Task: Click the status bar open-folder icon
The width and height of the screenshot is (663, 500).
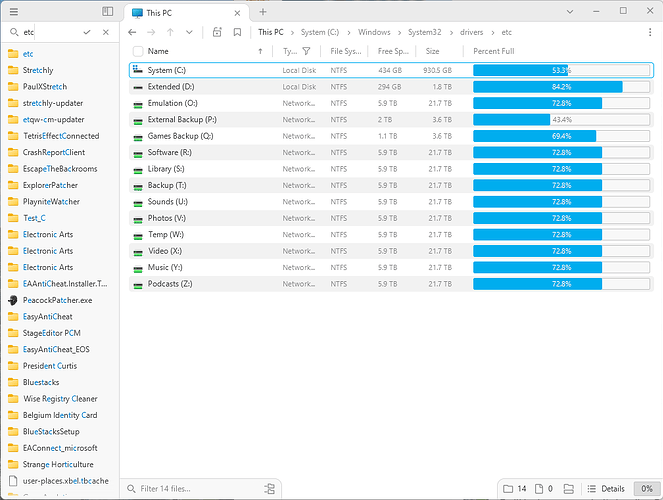Action: [x=569, y=489]
